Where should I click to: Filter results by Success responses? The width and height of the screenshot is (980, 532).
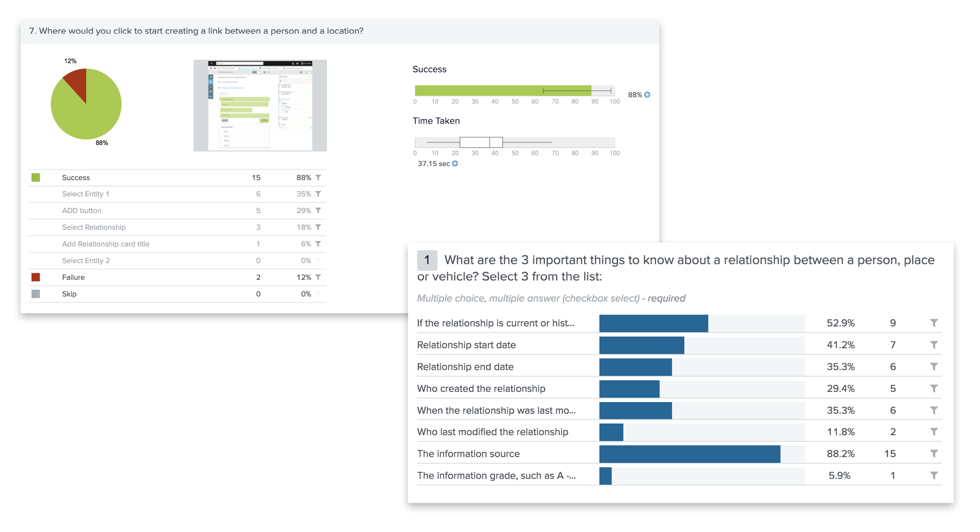click(319, 177)
